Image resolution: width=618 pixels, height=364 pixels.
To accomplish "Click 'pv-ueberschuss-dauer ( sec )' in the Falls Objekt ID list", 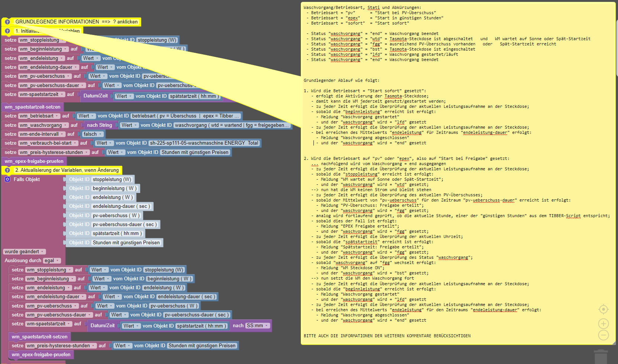I will point(125,225).
